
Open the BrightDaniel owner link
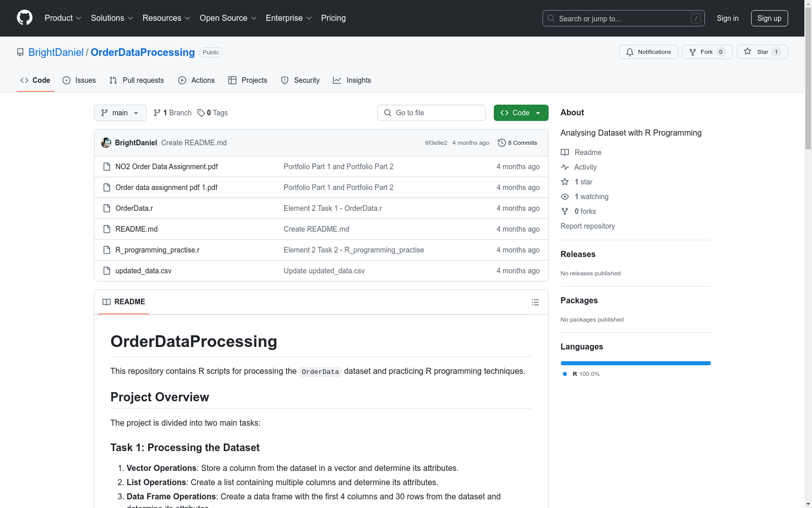(56, 52)
